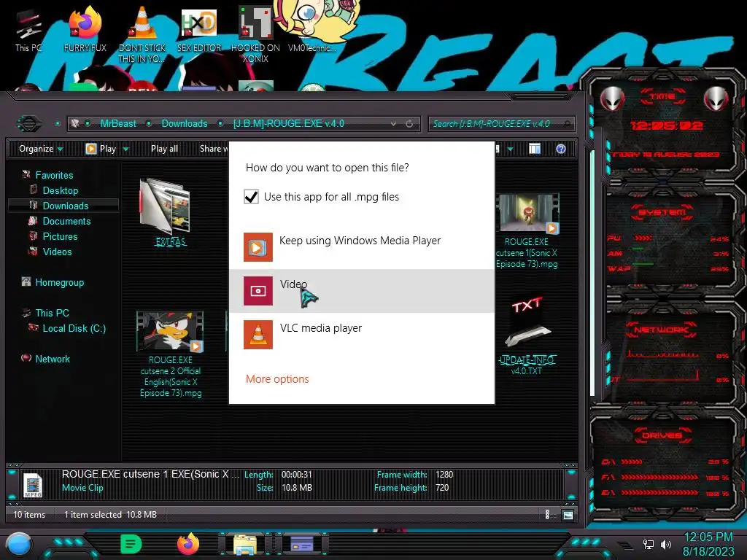
Task: Open green notes app on taskbar
Action: 131,544
